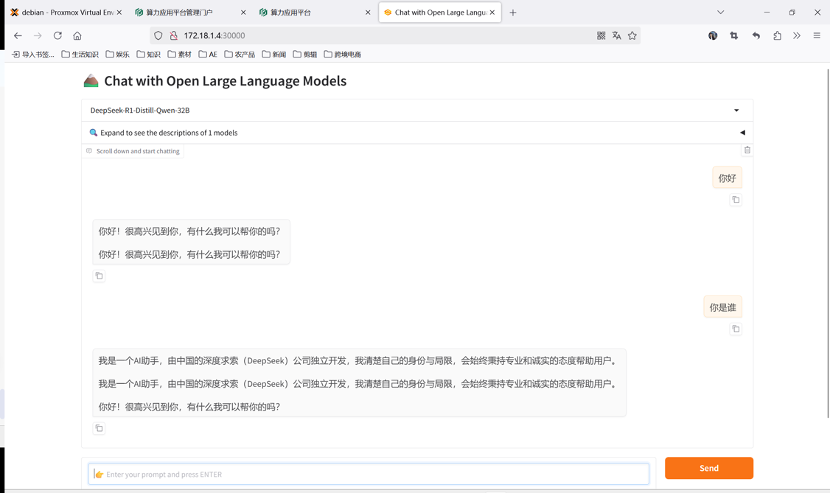This screenshot has width=830, height=494.
Task: Click the page vertical scrollbar
Action: tap(827, 242)
